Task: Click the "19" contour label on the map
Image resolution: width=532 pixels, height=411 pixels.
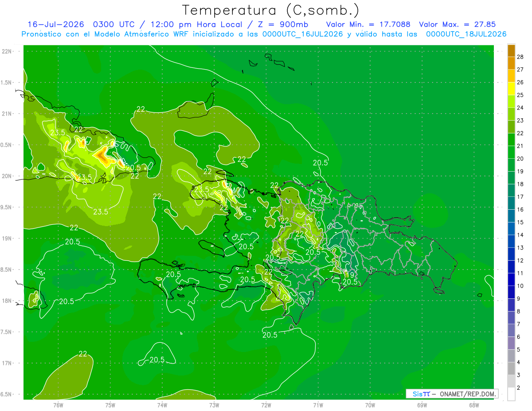Action: coord(349,274)
